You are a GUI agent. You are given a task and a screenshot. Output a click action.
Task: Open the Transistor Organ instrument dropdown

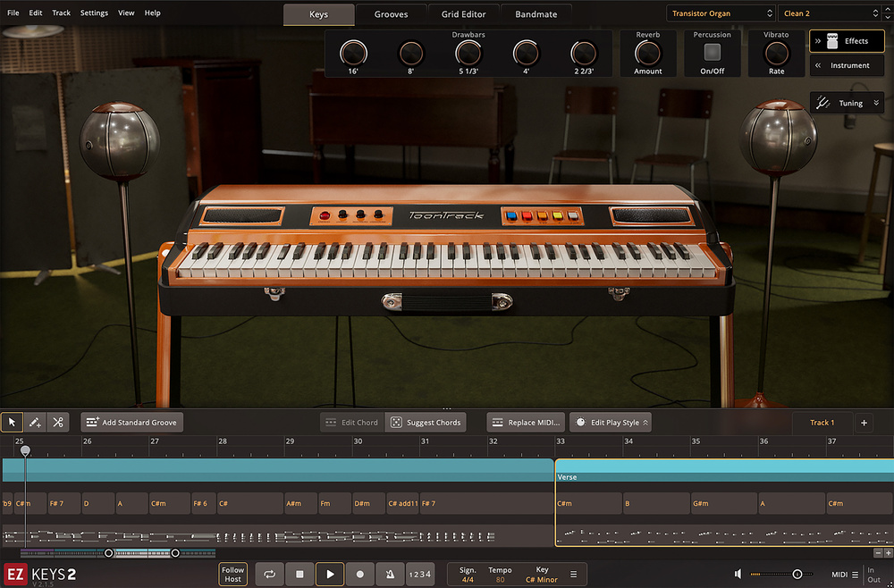(721, 13)
